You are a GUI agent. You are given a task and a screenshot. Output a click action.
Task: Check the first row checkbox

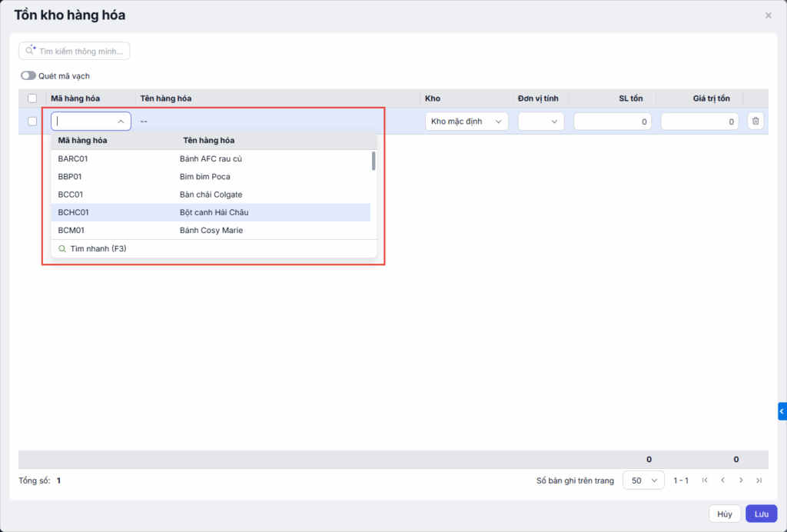(x=32, y=121)
